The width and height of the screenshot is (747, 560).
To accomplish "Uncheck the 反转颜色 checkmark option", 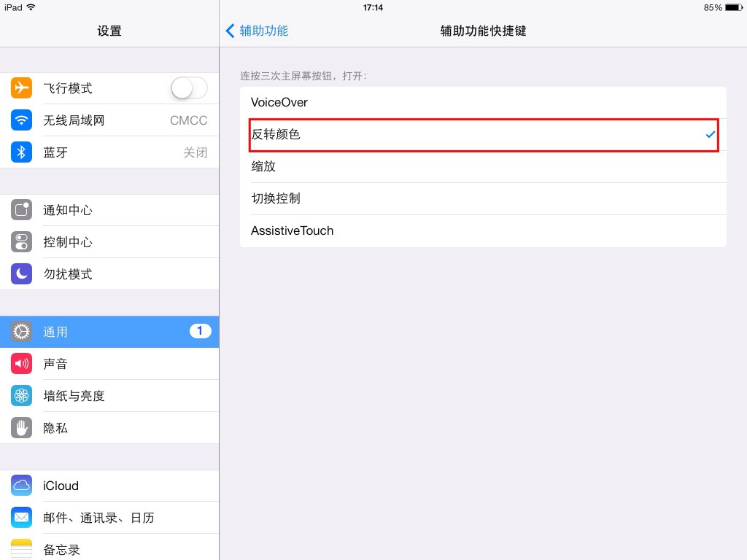I will tap(483, 135).
